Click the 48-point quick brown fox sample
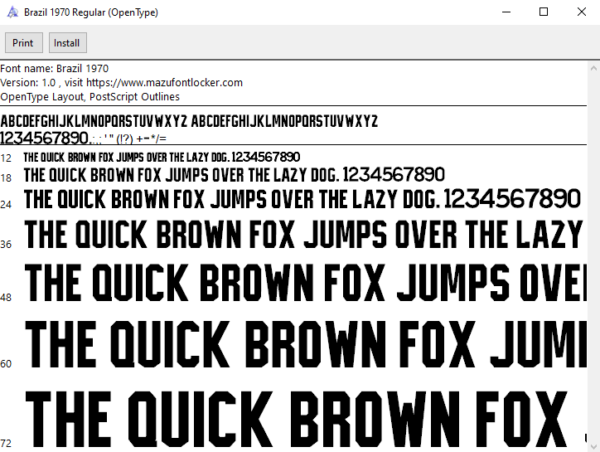 pyautogui.click(x=305, y=282)
